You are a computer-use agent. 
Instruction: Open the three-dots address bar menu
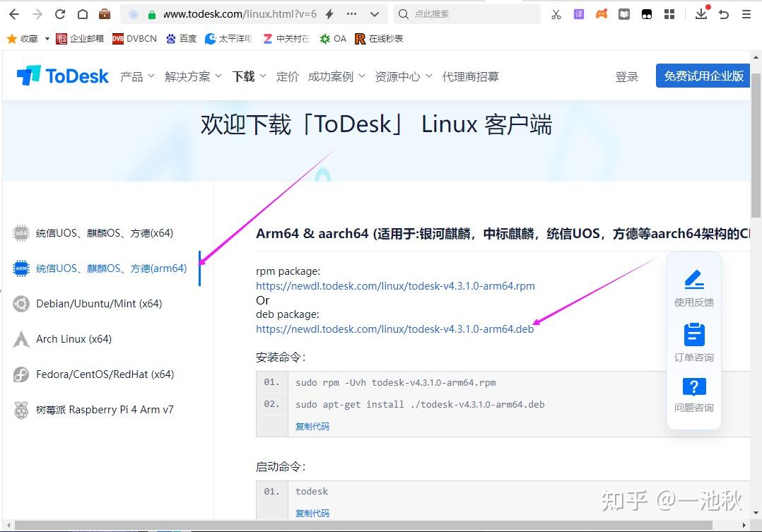351,14
